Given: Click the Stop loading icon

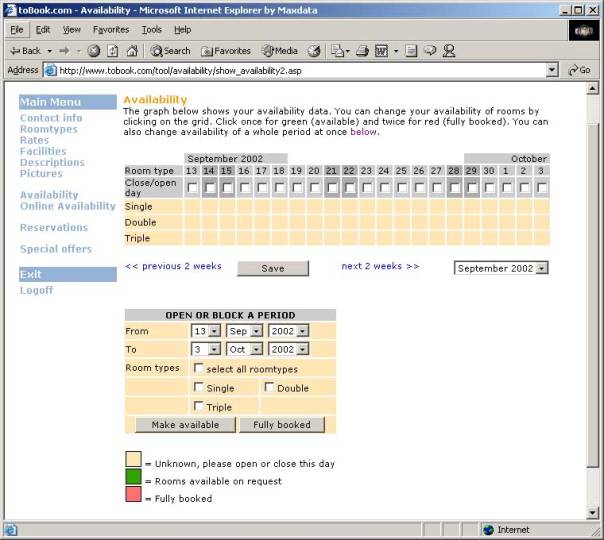Looking at the screenshot, I should pos(93,51).
